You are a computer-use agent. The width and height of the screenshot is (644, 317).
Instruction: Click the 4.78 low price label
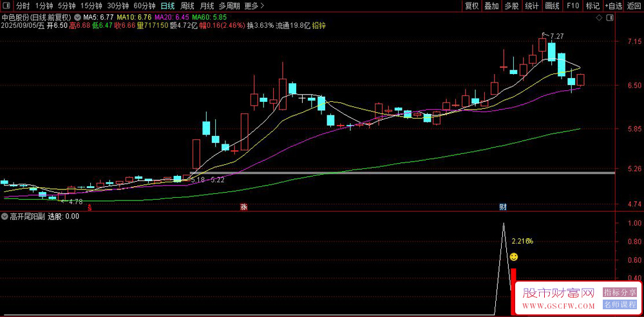pos(75,202)
